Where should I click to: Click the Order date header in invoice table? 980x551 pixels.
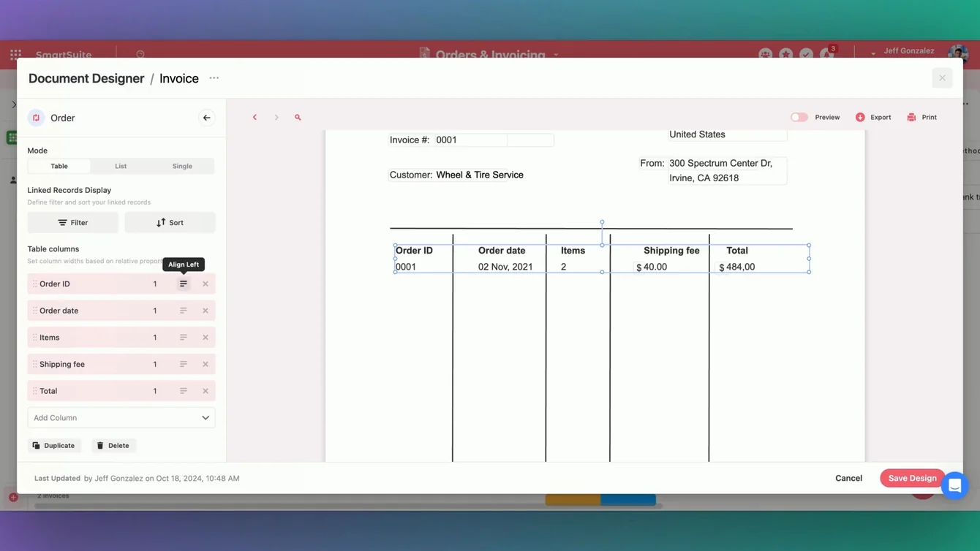pos(502,251)
